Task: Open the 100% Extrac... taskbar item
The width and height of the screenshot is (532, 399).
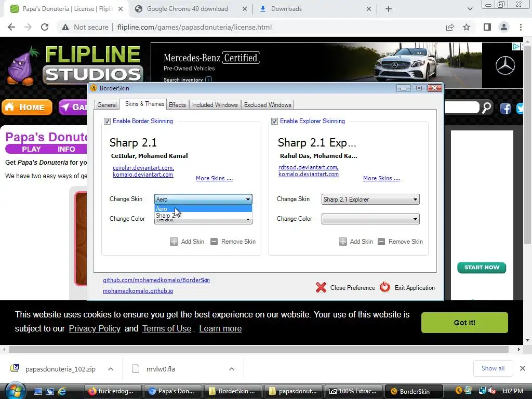Action: (353, 391)
